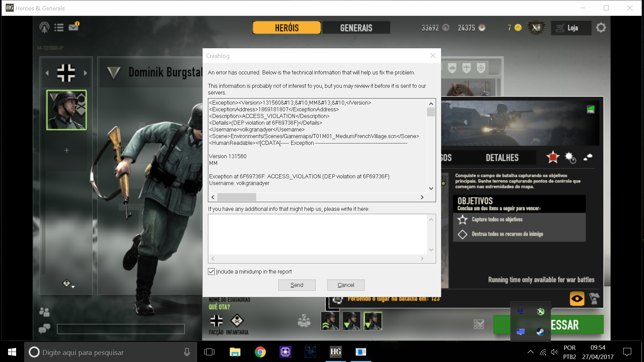Open Steam in the system tray
The width and height of the screenshot is (644, 362).
tap(540, 332)
